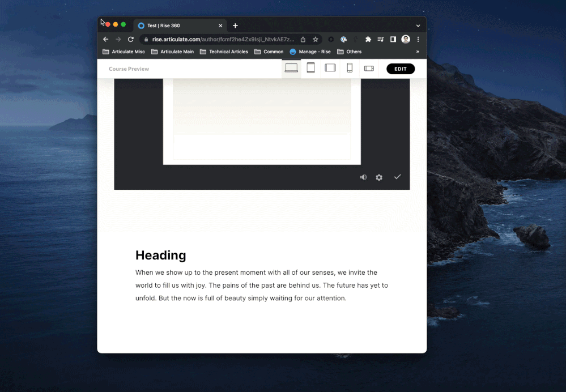
Task: Click the blue-white extension icon
Action: point(344,39)
